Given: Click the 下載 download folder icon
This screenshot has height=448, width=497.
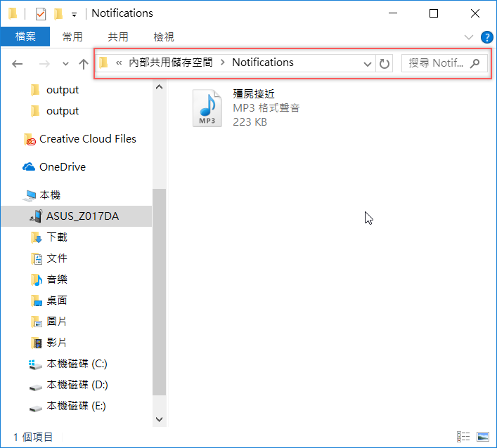Looking at the screenshot, I should (x=37, y=237).
